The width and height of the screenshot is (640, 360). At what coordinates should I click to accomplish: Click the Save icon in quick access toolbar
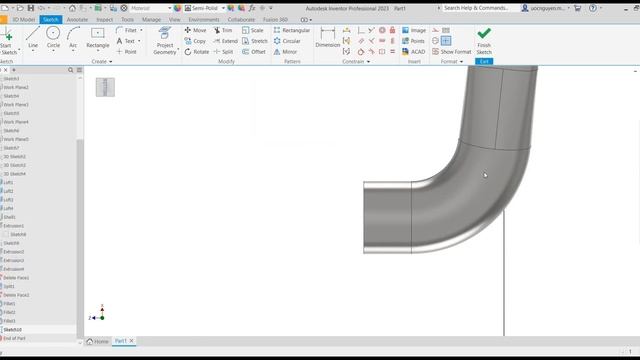(x=31, y=8)
